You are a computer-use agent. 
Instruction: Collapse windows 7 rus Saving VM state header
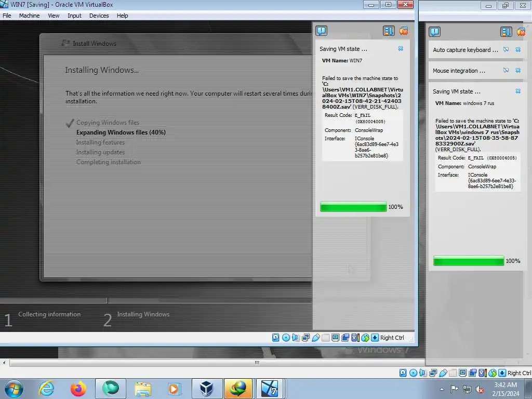456,91
